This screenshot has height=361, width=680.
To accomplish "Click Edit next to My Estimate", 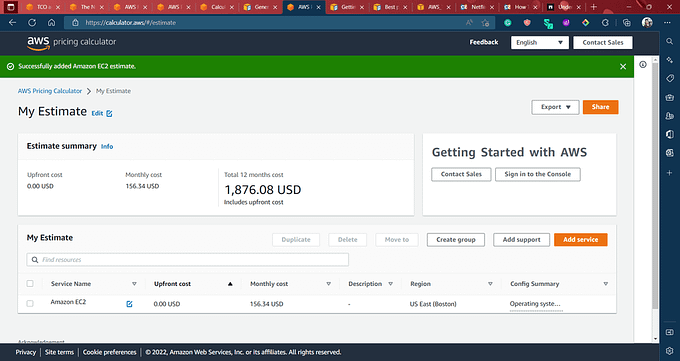I will [x=101, y=113].
